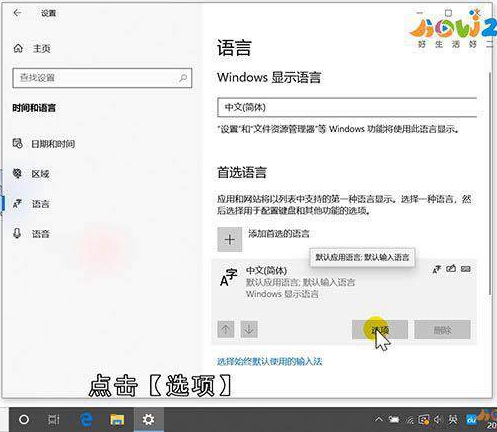Click 添加首选的语言 label
The width and height of the screenshot is (497, 432).
tap(279, 233)
